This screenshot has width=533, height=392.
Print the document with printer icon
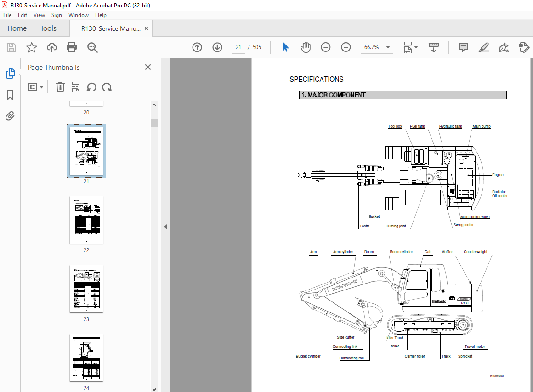point(72,47)
